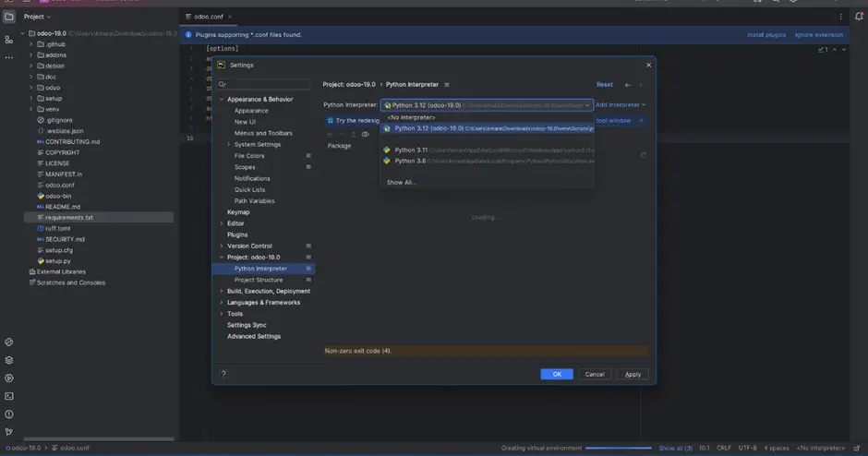Open the Project view dropdown
Image resolution: width=868 pixels, height=456 pixels.
coord(37,17)
